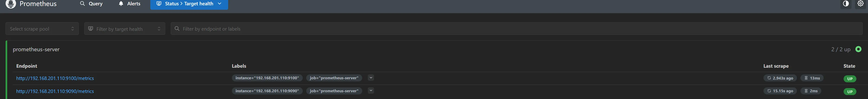The image size is (868, 99).
Task: Click the 15.15s ago last scrape badge
Action: click(780, 91)
